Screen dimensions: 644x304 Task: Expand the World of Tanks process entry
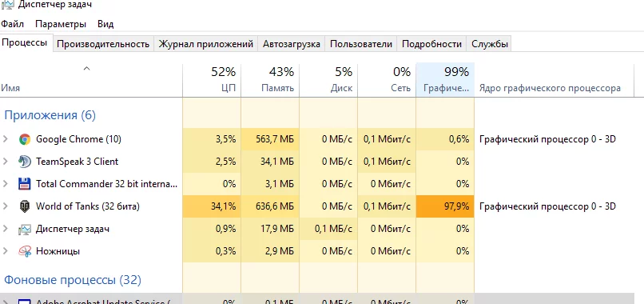(6, 206)
